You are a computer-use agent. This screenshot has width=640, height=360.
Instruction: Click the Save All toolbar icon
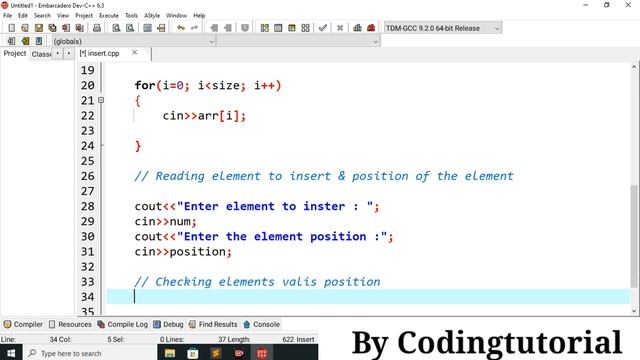coord(52,28)
